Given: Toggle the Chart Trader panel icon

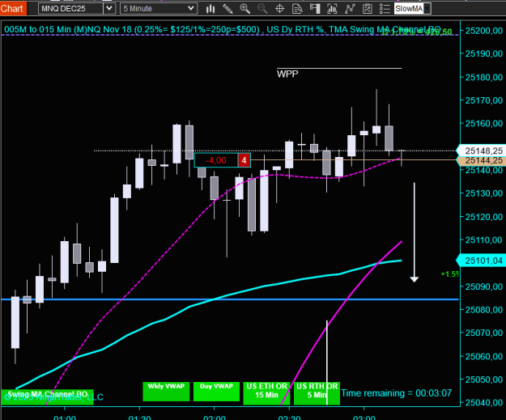Looking at the screenshot, I should [315, 9].
